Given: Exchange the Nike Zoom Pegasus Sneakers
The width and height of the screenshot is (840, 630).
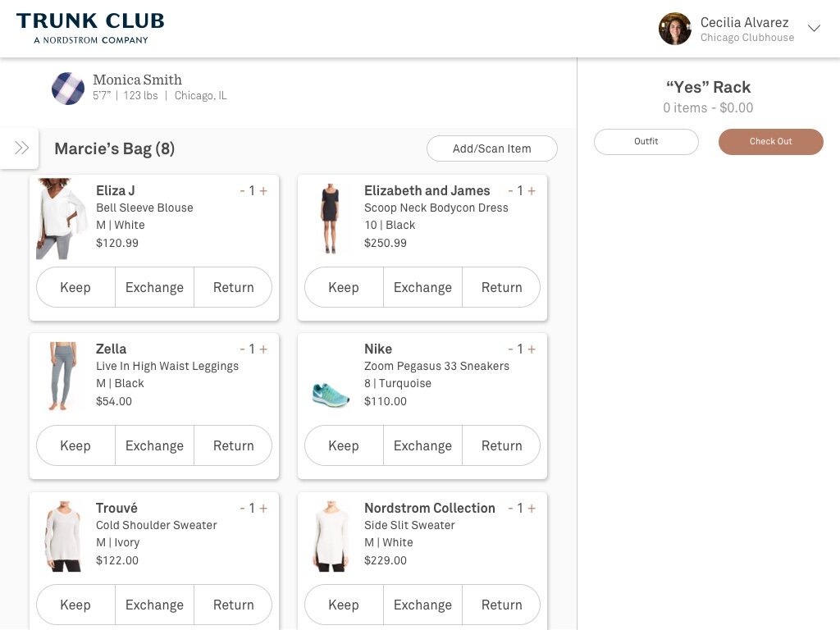Looking at the screenshot, I should coord(422,445).
